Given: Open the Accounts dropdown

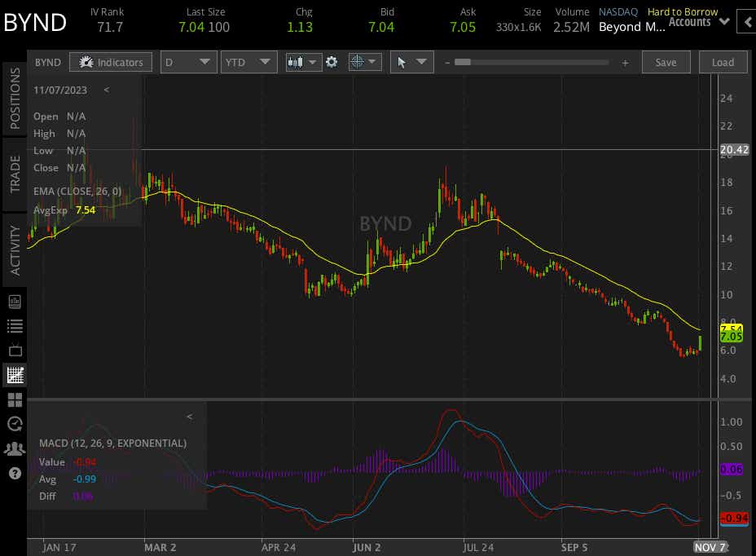Looking at the screenshot, I should (x=699, y=22).
